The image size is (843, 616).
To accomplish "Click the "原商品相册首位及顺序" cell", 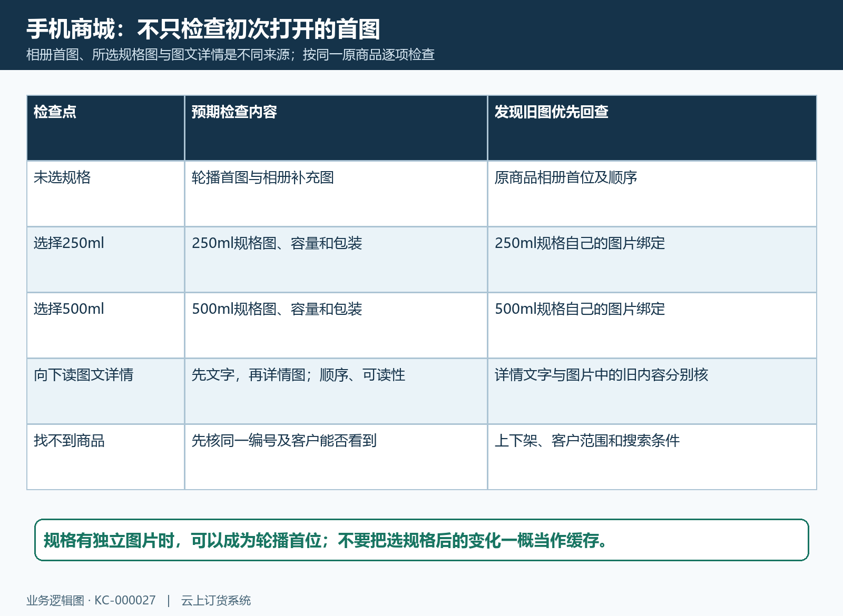I will point(652,194).
